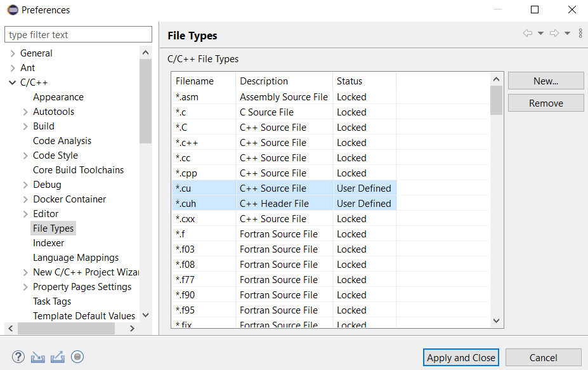This screenshot has width=588, height=370.
Task: Click the Help question mark icon
Action: coord(18,357)
